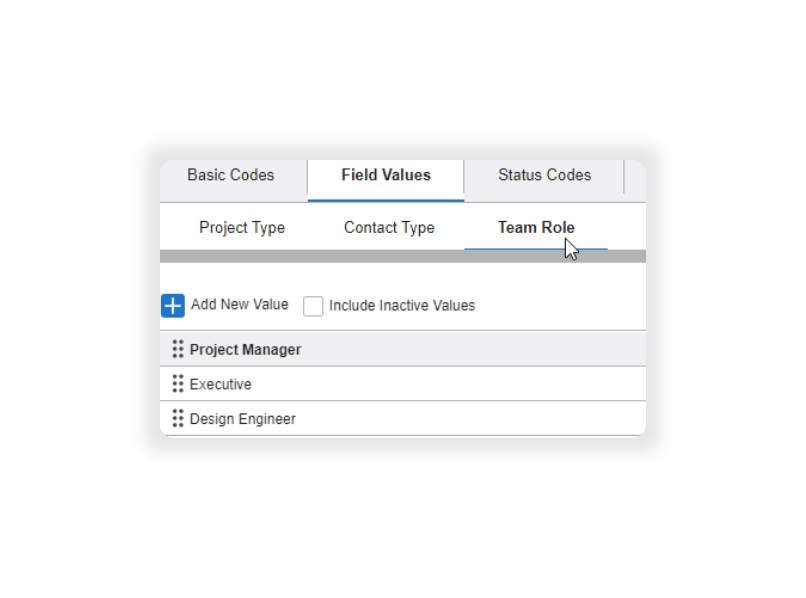Open the Basic Codes tab
Image resolution: width=806 pixels, height=598 pixels.
231,175
